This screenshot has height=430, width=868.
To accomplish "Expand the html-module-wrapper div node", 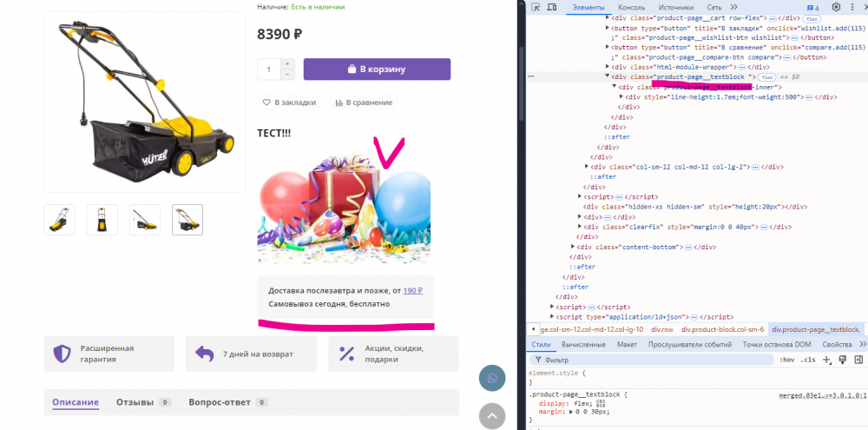I will tap(608, 67).
